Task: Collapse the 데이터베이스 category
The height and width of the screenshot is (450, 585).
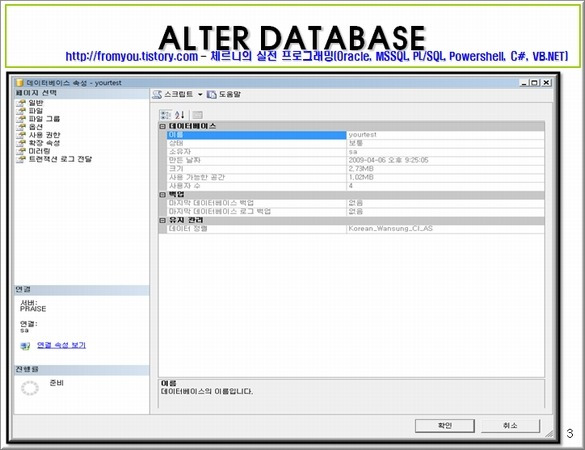Action: (162, 126)
